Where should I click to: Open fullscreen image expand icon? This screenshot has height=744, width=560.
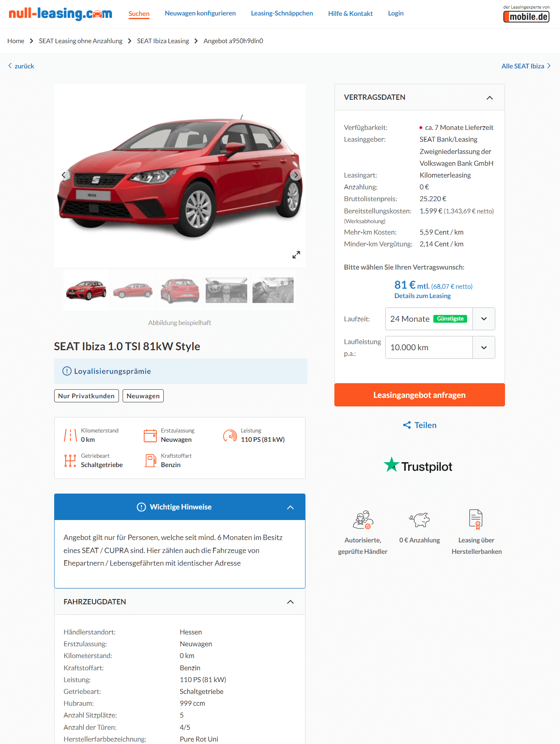pos(296,255)
